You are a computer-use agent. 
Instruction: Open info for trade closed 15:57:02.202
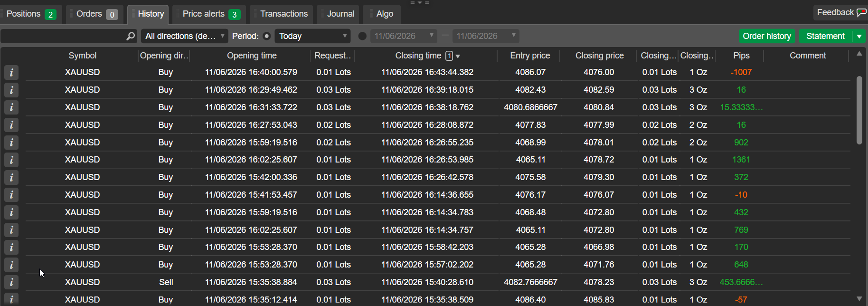click(x=11, y=265)
